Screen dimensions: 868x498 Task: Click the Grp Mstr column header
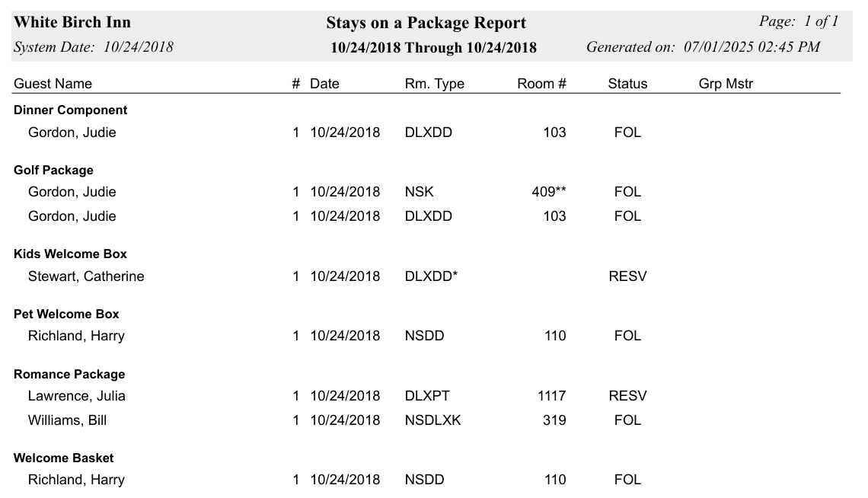pos(725,84)
